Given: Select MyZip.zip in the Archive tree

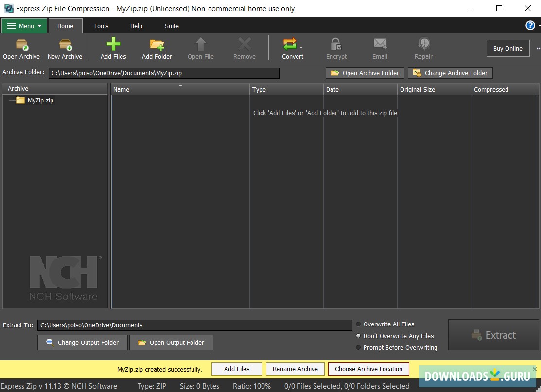Looking at the screenshot, I should (40, 101).
